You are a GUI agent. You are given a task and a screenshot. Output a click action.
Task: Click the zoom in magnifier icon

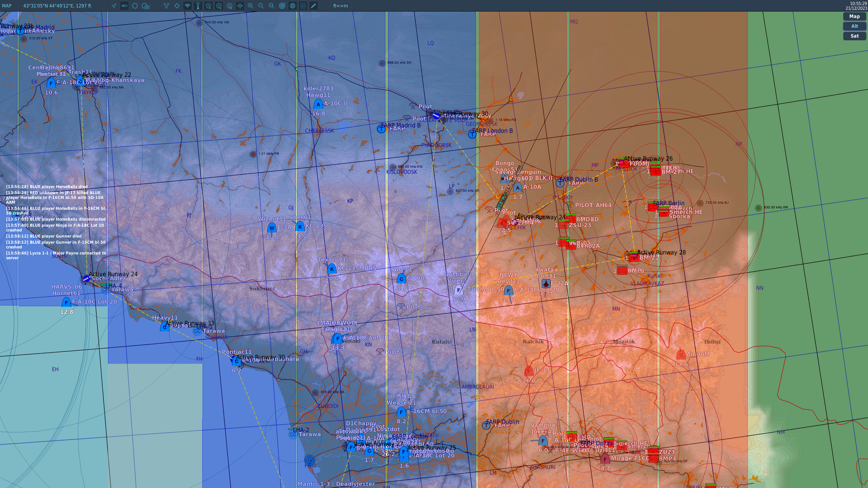251,6
